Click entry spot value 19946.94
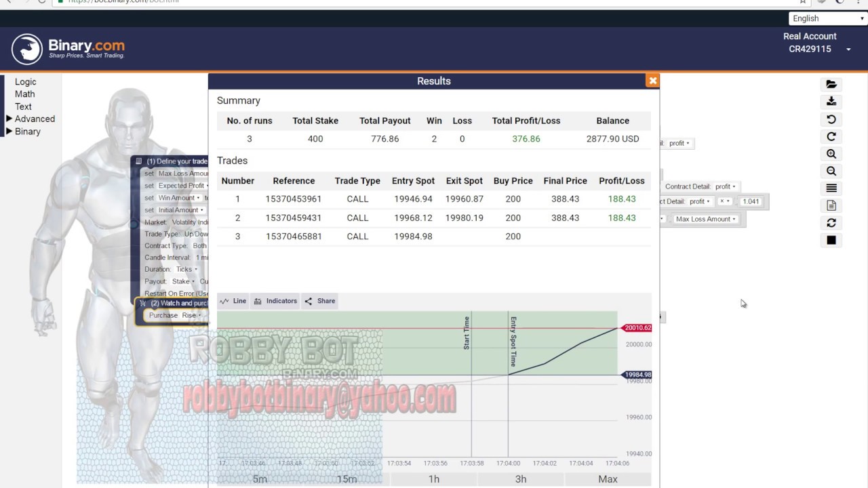868x488 pixels. [x=413, y=199]
